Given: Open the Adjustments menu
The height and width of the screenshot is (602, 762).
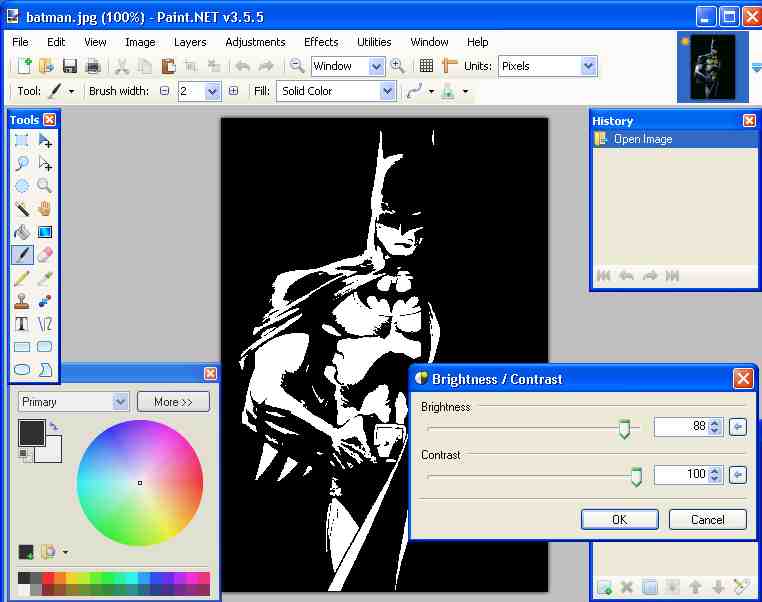Looking at the screenshot, I should pyautogui.click(x=255, y=42).
